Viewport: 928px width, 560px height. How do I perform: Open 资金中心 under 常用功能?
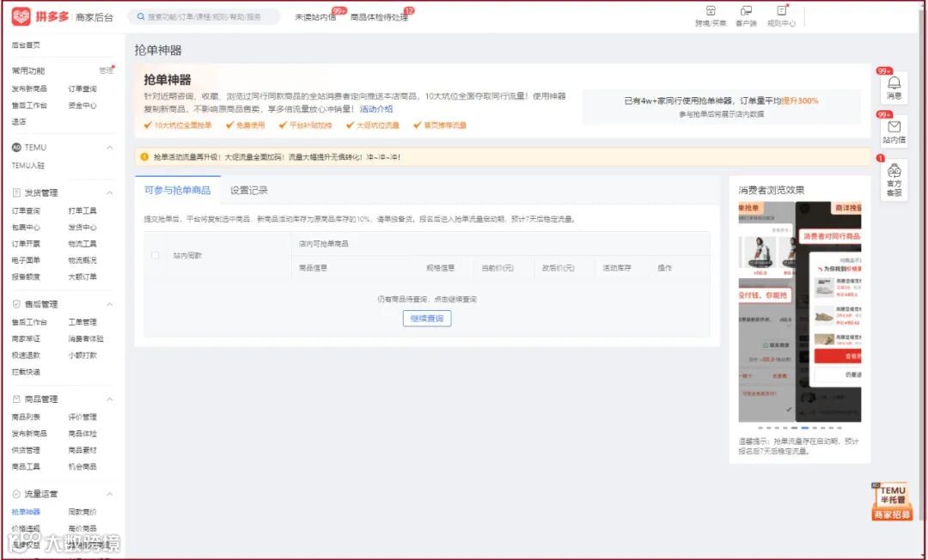[82, 106]
